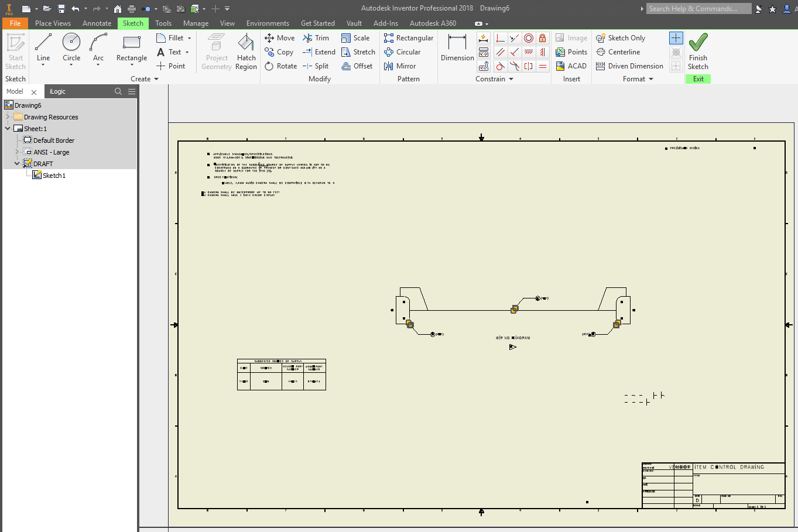This screenshot has height=532, width=798.
Task: Toggle Sketch Only format
Action: click(x=621, y=38)
